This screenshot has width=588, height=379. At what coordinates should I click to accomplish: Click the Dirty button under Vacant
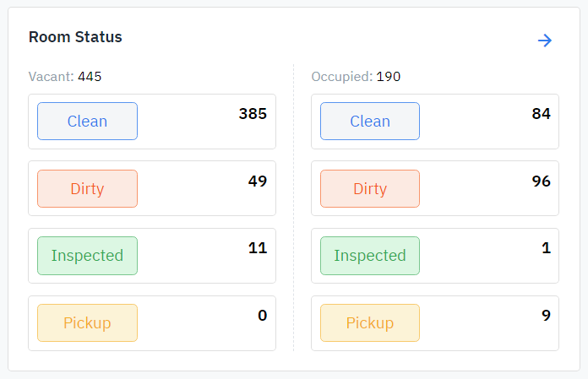pos(87,188)
